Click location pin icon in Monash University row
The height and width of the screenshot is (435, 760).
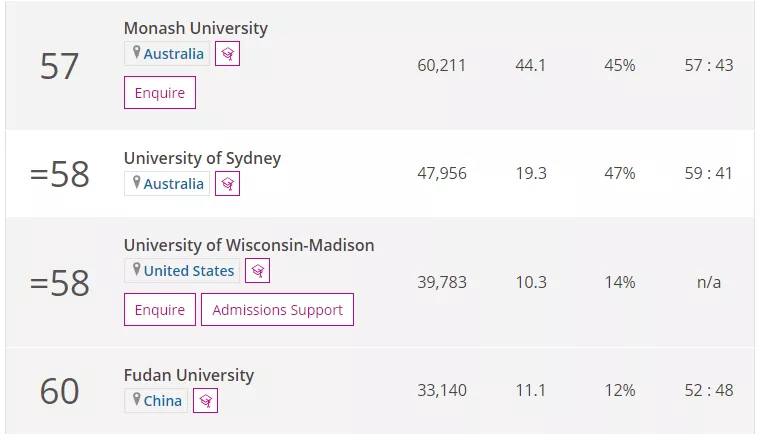(x=136, y=53)
